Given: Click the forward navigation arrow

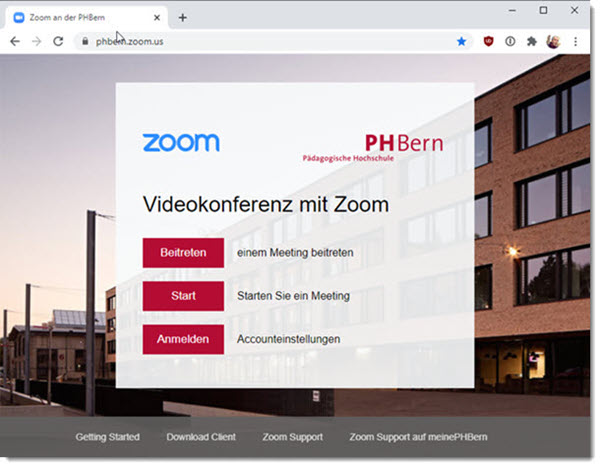Looking at the screenshot, I should tap(36, 41).
